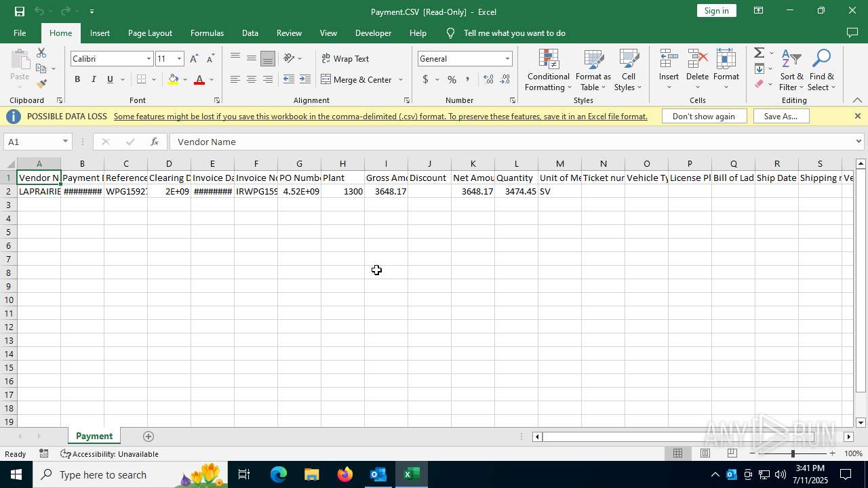Click the Decrease Font Size icon

(x=210, y=59)
